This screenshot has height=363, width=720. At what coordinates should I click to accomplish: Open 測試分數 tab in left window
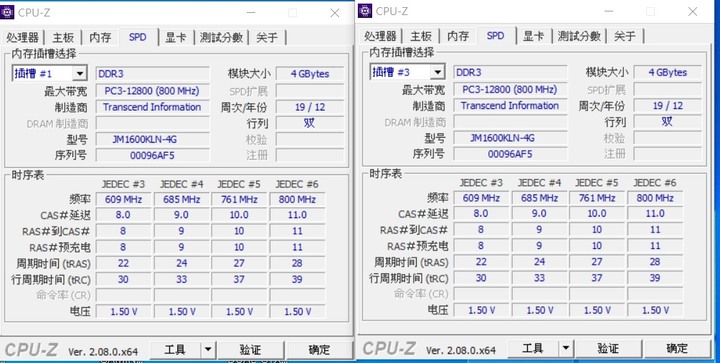pyautogui.click(x=221, y=37)
